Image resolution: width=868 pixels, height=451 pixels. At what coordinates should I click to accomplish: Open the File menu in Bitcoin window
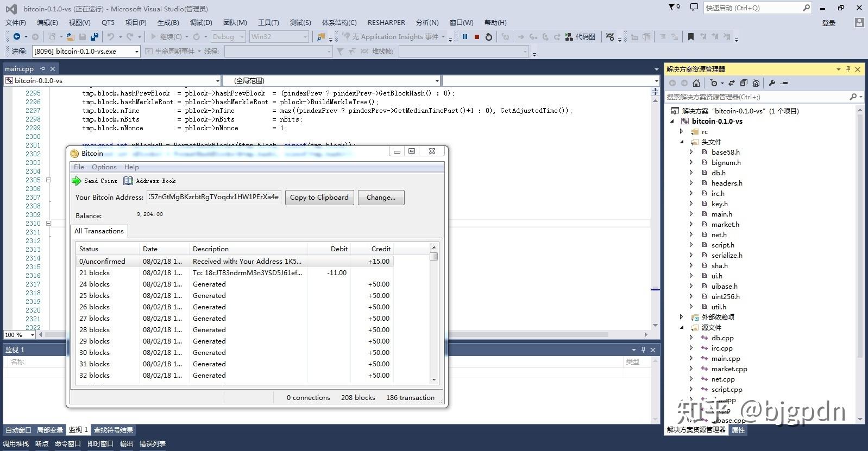(79, 167)
